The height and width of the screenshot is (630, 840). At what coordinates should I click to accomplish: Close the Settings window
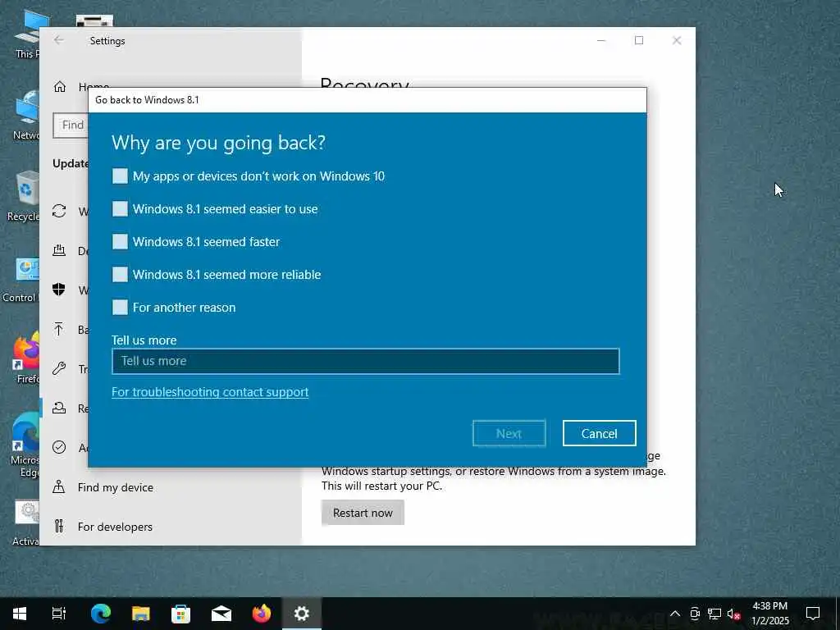pos(677,40)
